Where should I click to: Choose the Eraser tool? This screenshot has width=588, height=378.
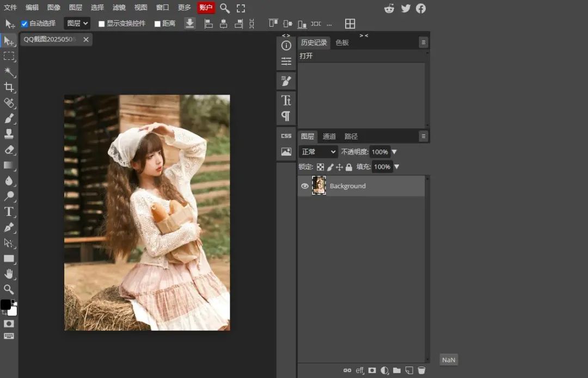(9, 150)
